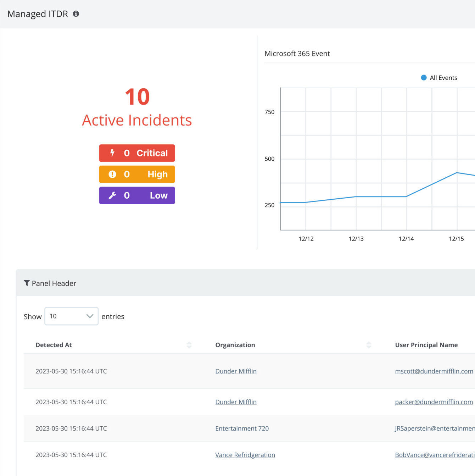Click the info icon beside Managed ITDR
475x476 pixels.
click(x=76, y=14)
